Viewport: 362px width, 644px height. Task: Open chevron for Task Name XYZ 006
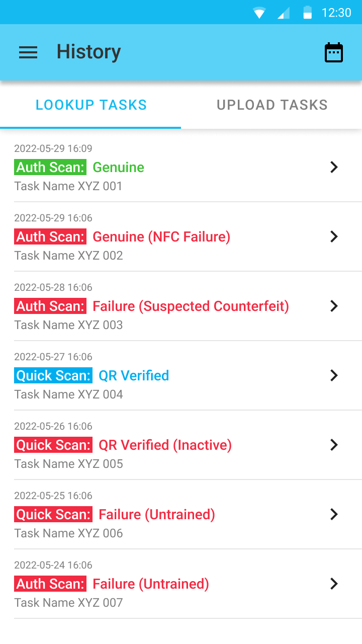[x=334, y=514]
